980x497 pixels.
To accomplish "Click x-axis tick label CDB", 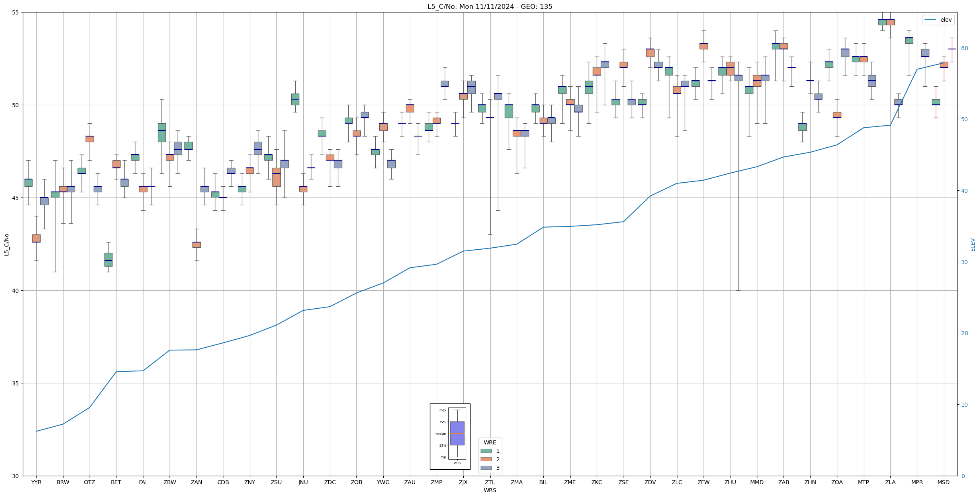I will pos(223,482).
